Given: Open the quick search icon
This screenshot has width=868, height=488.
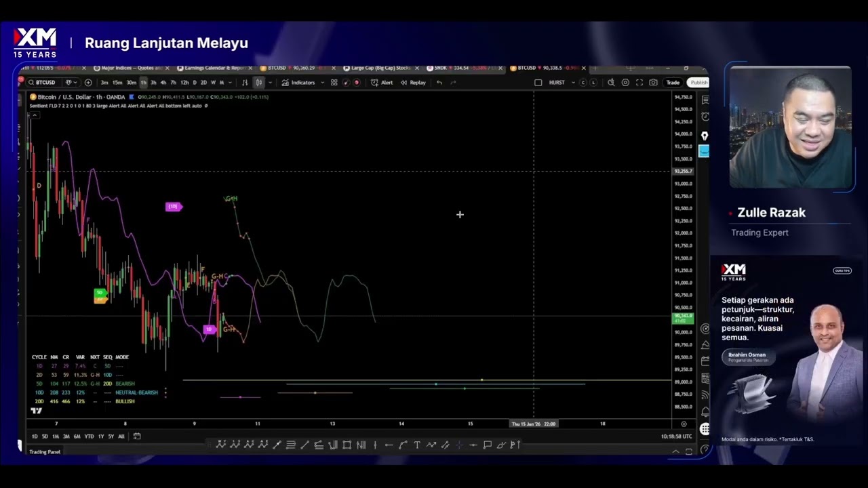Looking at the screenshot, I should pos(611,83).
